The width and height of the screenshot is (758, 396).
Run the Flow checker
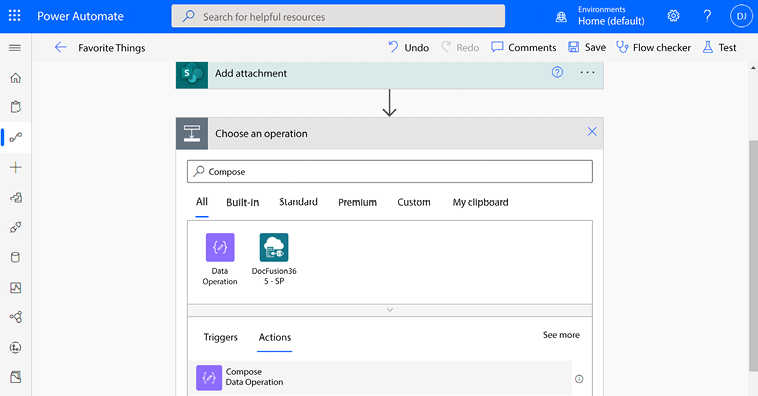tap(653, 47)
